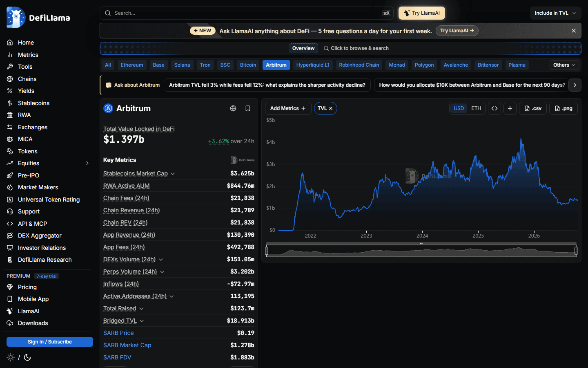This screenshot has height=368, width=588.
Task: Ask about Arbitrum TVL and fees decline
Action: coord(267,85)
